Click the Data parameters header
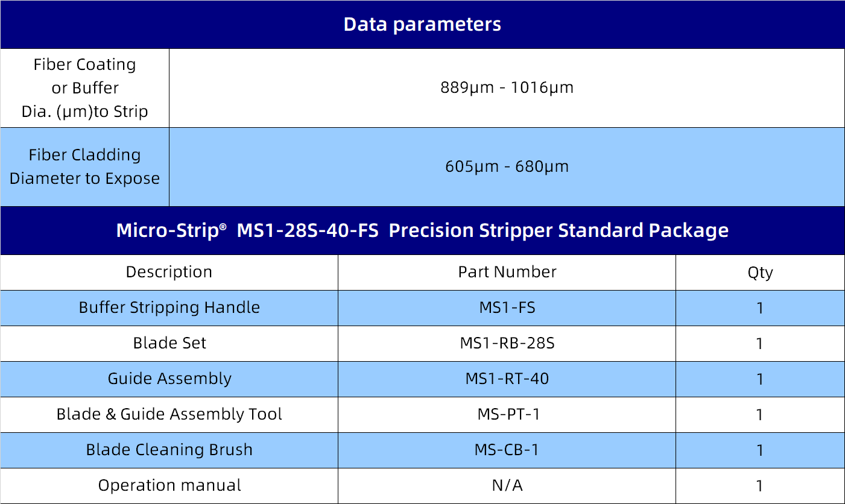The image size is (845, 504). (422, 24)
